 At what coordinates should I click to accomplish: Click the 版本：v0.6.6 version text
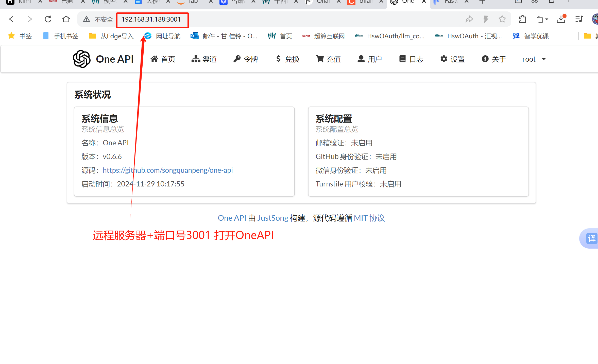(101, 157)
